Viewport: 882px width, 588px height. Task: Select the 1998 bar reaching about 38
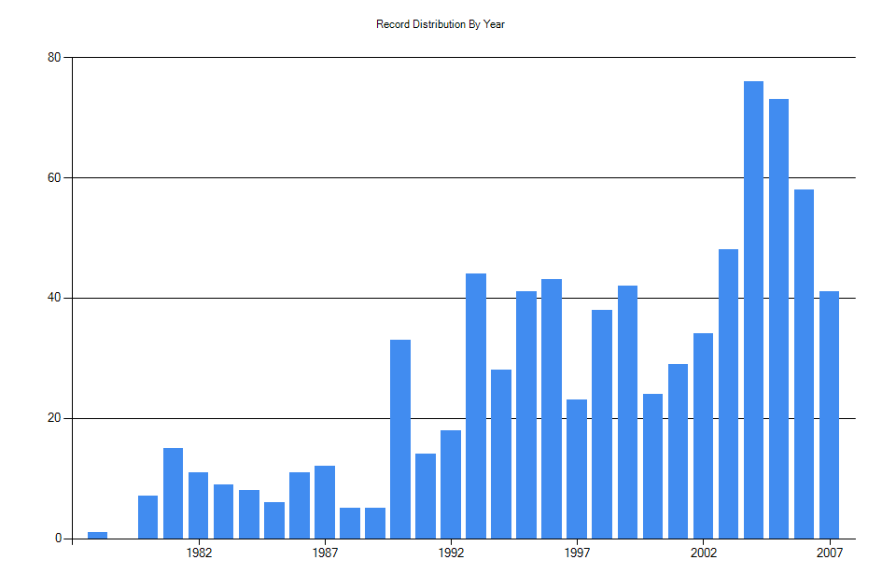[x=602, y=425]
